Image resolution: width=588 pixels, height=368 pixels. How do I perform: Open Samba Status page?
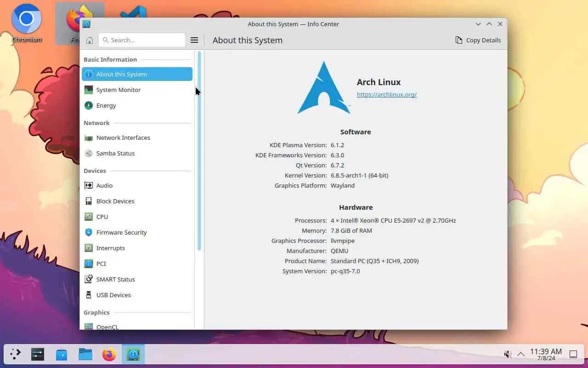(x=137, y=153)
